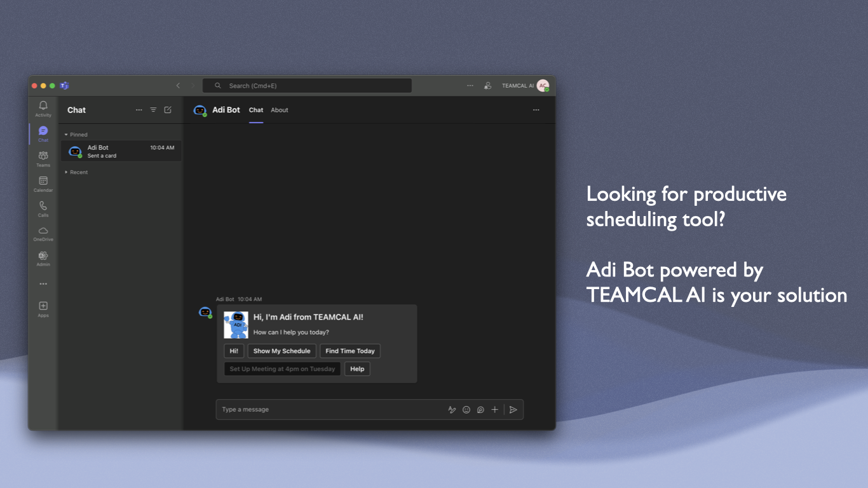Show more apps ellipsis in sidebar
Image resolution: width=868 pixels, height=488 pixels.
point(43,284)
